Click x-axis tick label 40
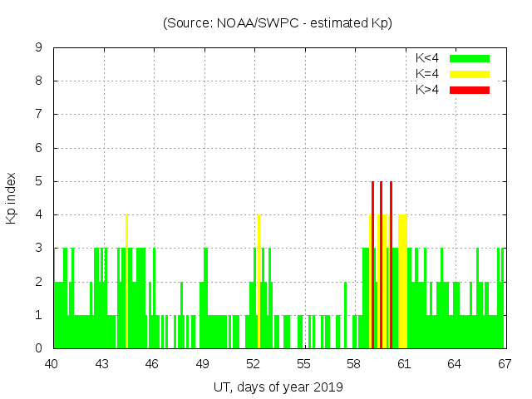The image size is (532, 399). pos(52,364)
